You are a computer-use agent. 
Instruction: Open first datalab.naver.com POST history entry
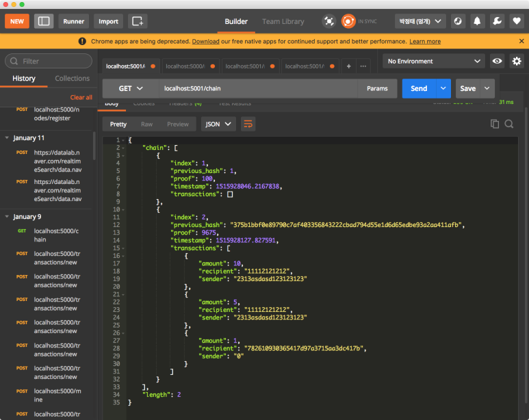(48, 161)
